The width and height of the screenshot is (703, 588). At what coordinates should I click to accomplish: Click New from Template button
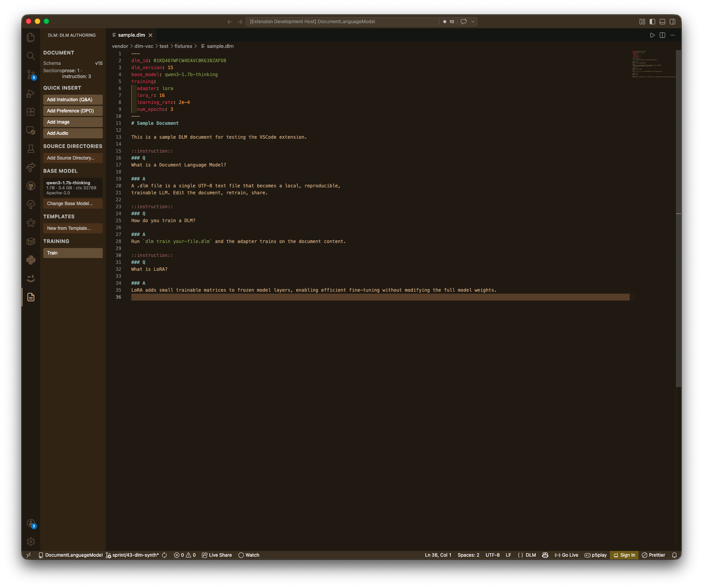73,228
